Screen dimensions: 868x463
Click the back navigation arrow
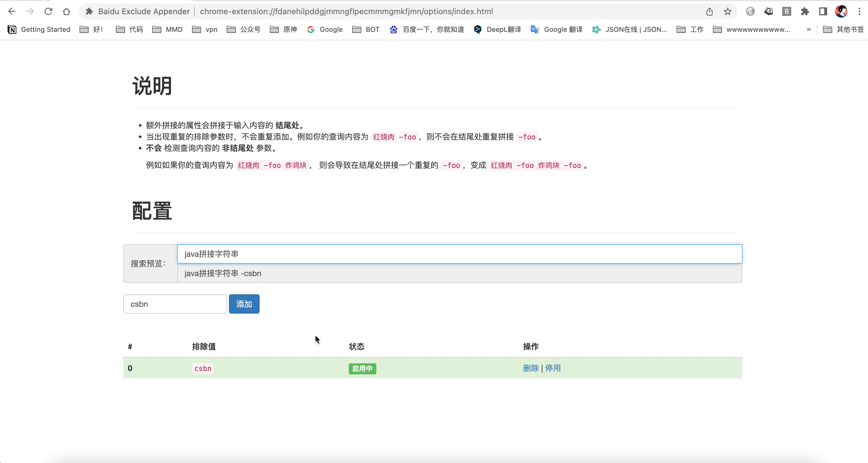coord(12,11)
